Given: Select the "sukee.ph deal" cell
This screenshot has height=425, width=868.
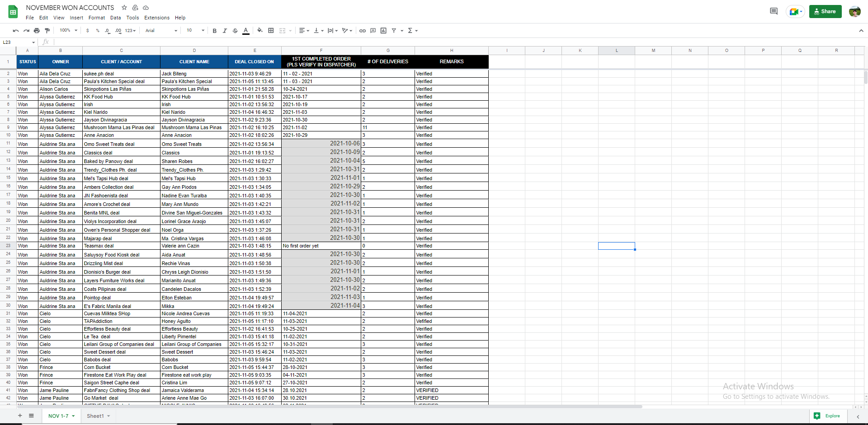Looking at the screenshot, I should point(121,74).
